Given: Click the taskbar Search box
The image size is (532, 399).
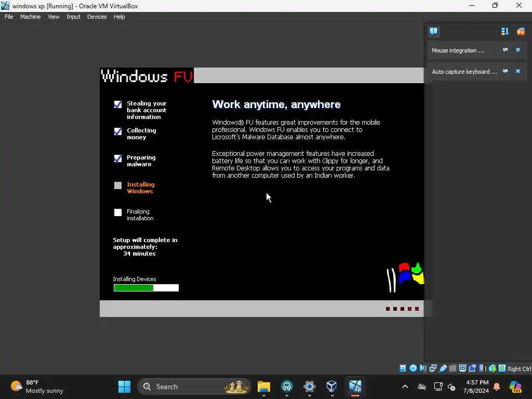Looking at the screenshot, I should (194, 387).
